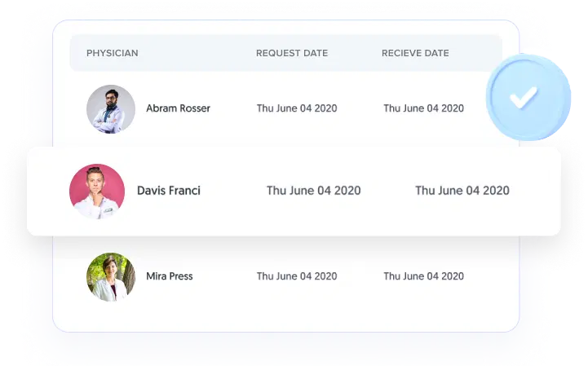
Task: Select the Abram Rosser physician name
Action: (178, 108)
